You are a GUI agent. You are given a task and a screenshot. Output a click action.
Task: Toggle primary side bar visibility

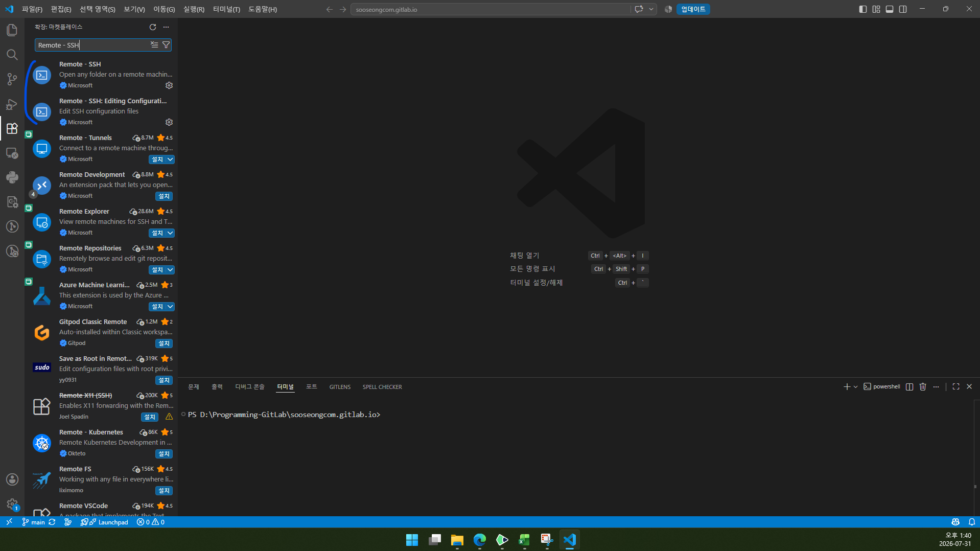(x=863, y=9)
